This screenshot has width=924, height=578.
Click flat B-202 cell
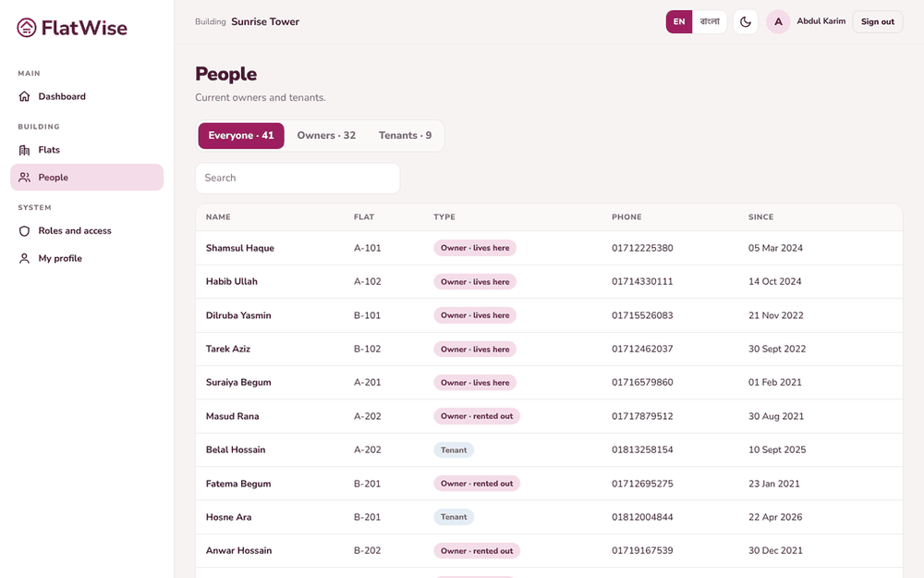click(x=367, y=551)
